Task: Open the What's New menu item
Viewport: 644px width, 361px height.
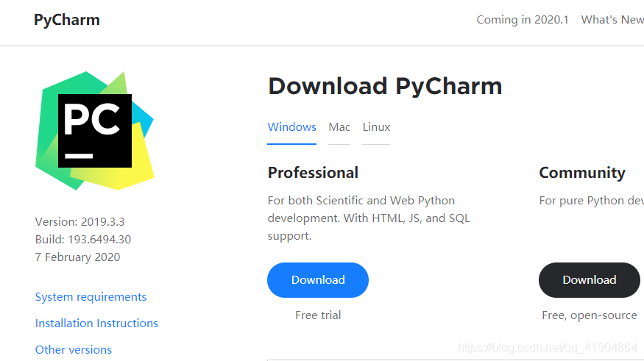Action: (x=612, y=20)
